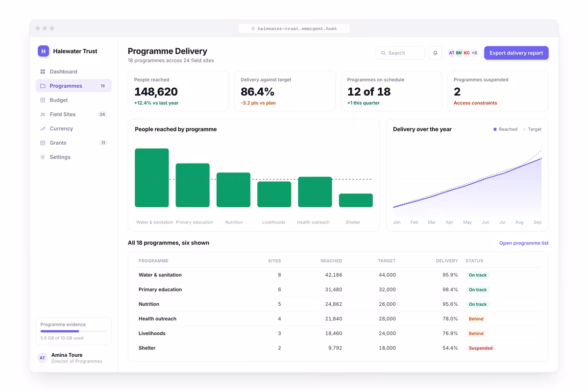This screenshot has height=392, width=588.
Task: Click Nutrition in the table
Action: [149, 304]
